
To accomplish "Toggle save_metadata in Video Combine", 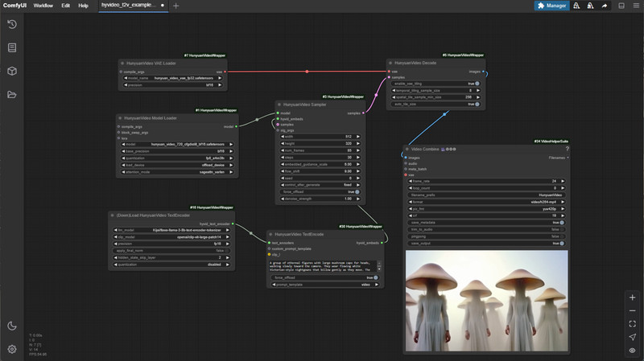I will 486,223.
